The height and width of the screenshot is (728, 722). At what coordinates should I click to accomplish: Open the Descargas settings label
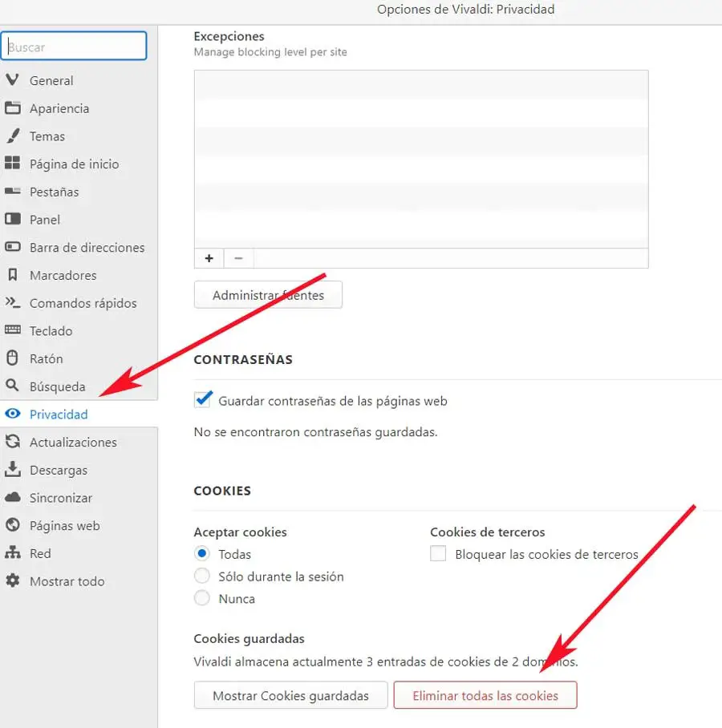pyautogui.click(x=59, y=471)
